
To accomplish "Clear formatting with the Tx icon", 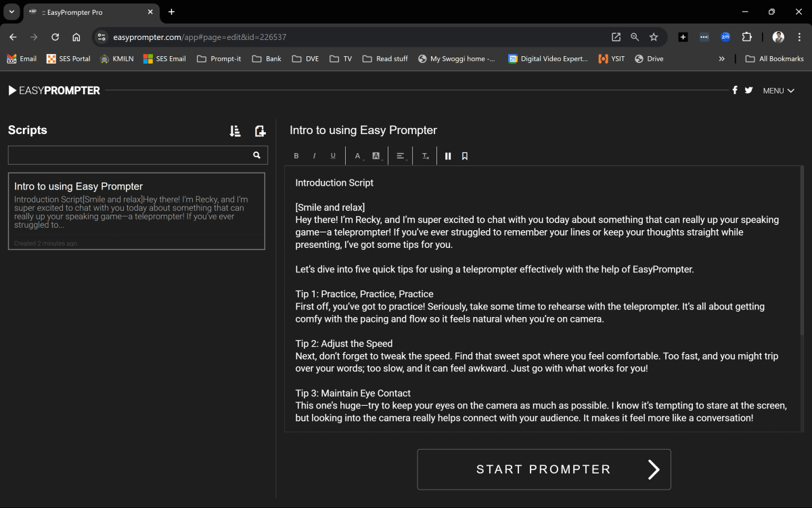I will 426,156.
